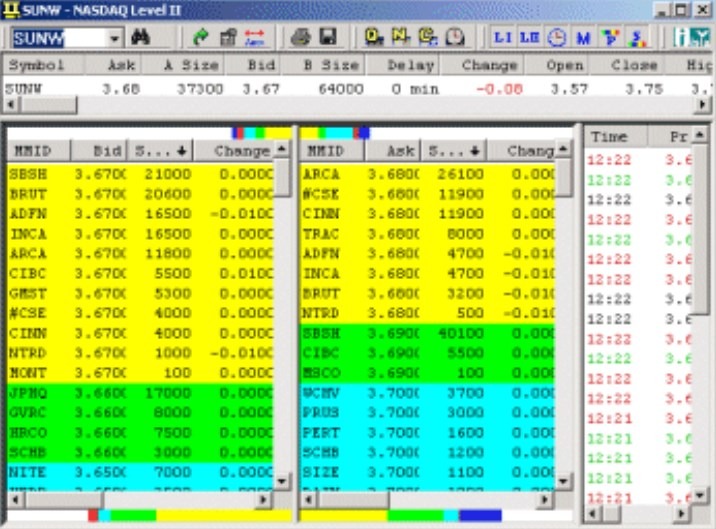Select the SIZE ask row at 3.700

pos(427,472)
